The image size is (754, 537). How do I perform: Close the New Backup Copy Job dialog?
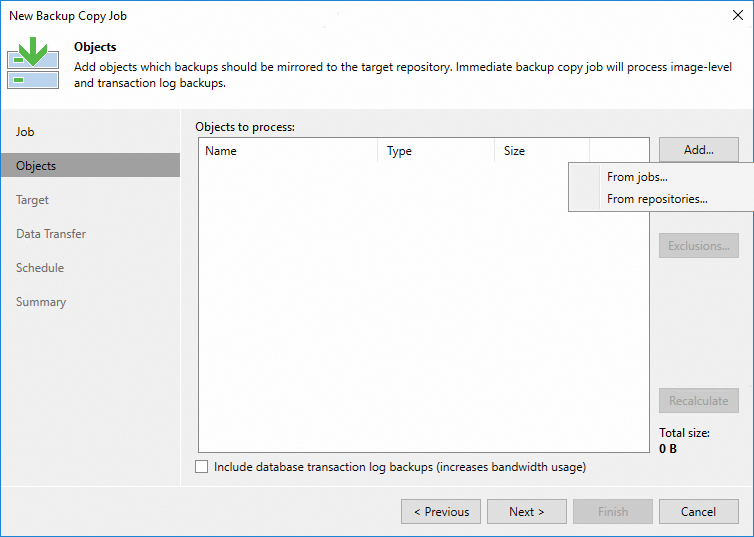[x=737, y=16]
